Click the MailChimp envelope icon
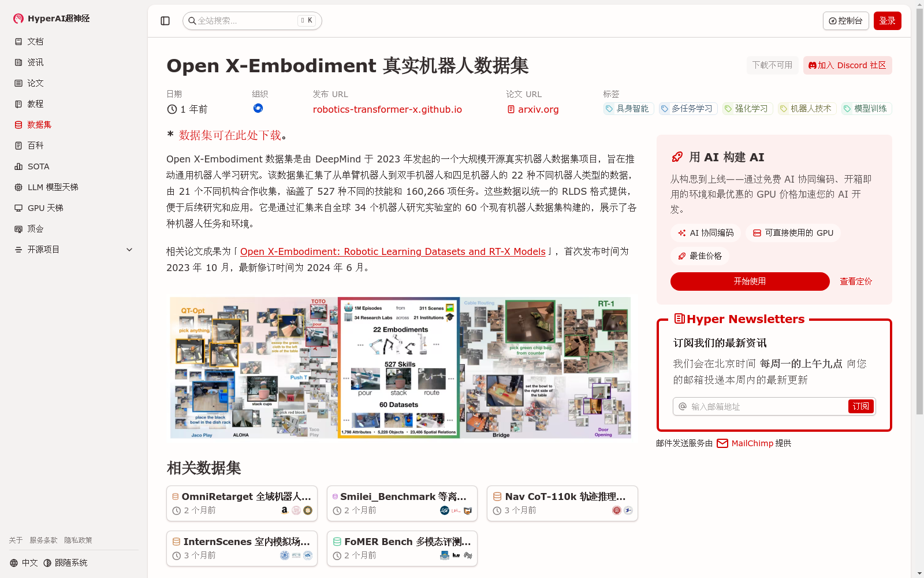The height and width of the screenshot is (578, 924). (722, 443)
